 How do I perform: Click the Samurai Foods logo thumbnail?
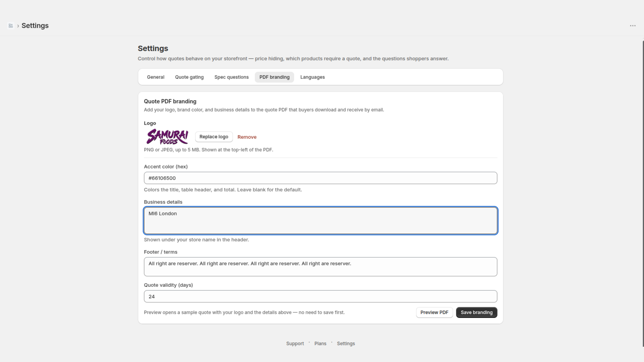coord(167,137)
